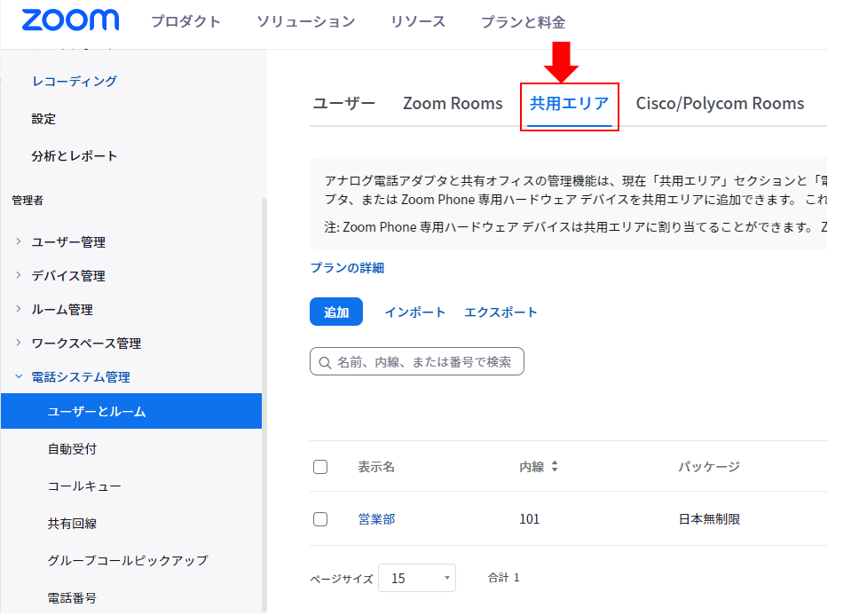
Task: Click the 日本無制限 package cell
Action: pyautogui.click(x=709, y=519)
